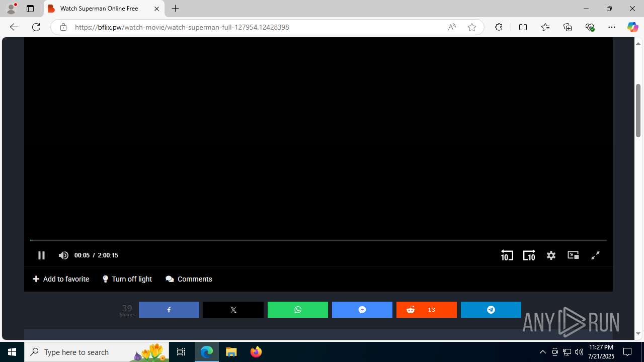The width and height of the screenshot is (644, 362).
Task: Go back to previous page
Action: (x=14, y=27)
